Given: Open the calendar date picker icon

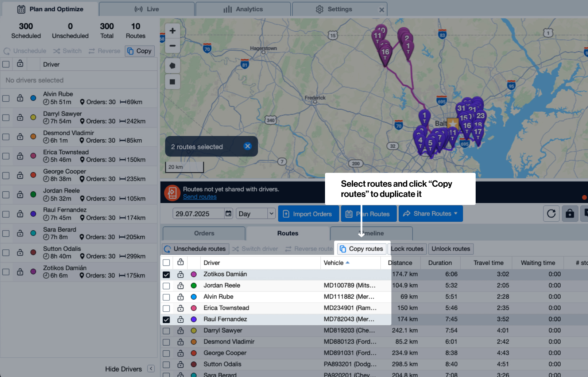Looking at the screenshot, I should 228,214.
